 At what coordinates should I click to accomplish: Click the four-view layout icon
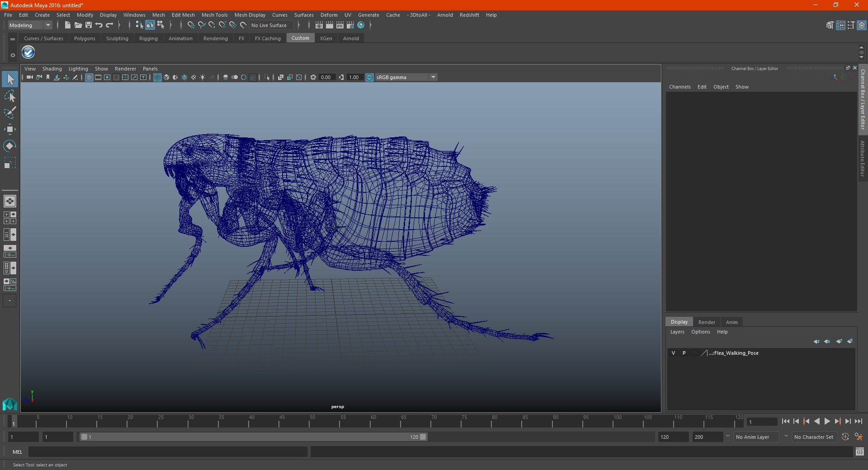tap(10, 218)
